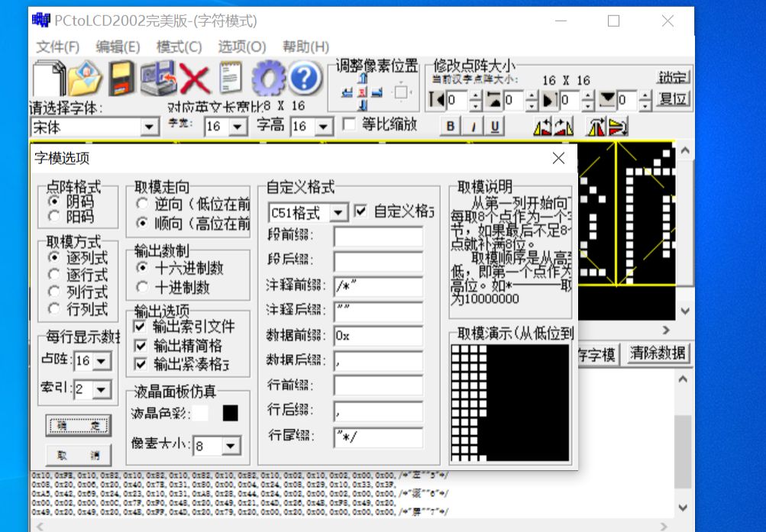Viewport: 766px width, 532px height.
Task: Click the red X delete icon
Action: tap(195, 78)
